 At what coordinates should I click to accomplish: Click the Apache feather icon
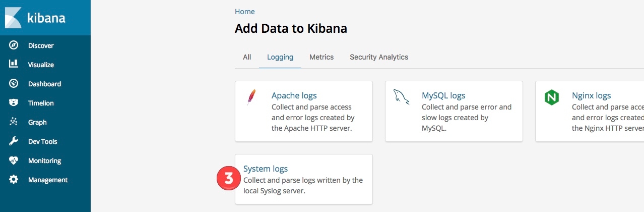click(251, 97)
